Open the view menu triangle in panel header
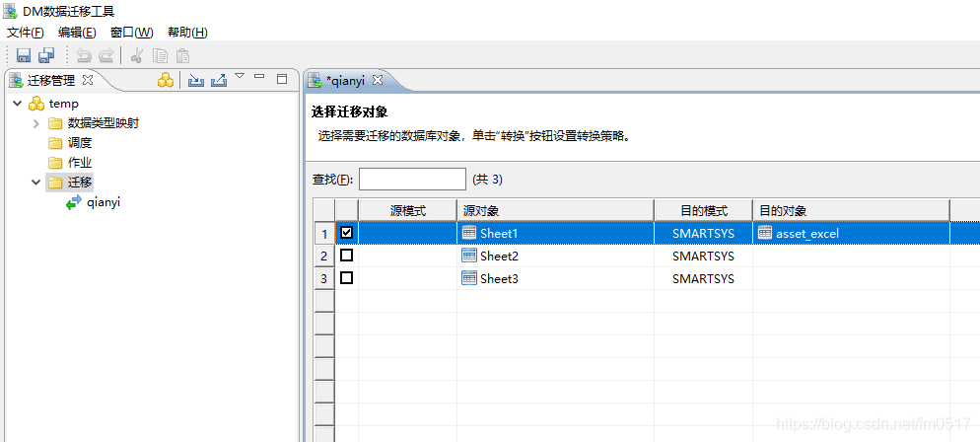This screenshot has height=442, width=980. point(240,76)
